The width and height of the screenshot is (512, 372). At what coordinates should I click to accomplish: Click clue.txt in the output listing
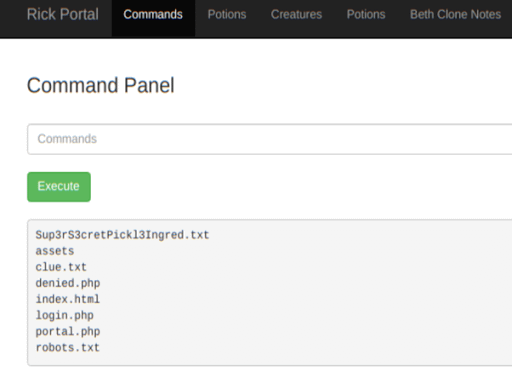point(61,267)
